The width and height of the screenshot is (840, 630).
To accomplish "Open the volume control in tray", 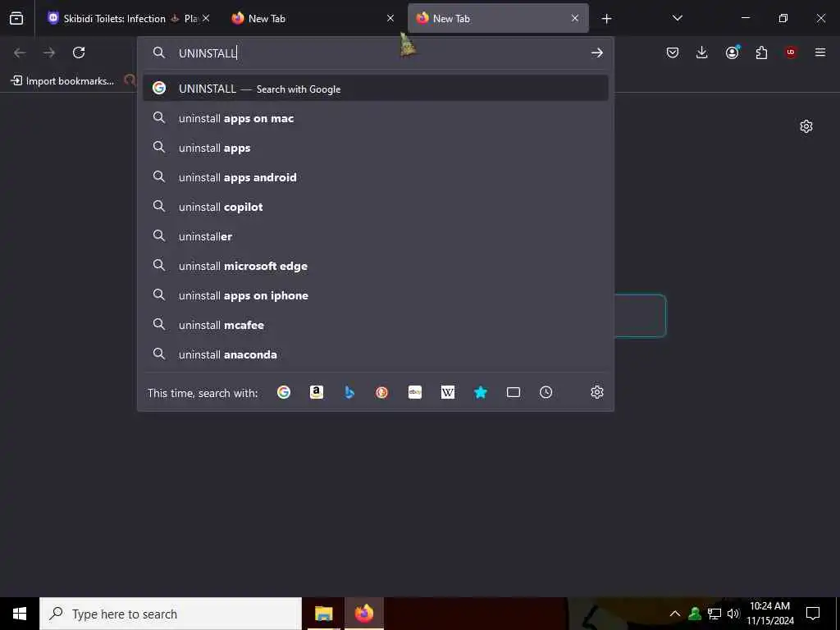I will [733, 614].
